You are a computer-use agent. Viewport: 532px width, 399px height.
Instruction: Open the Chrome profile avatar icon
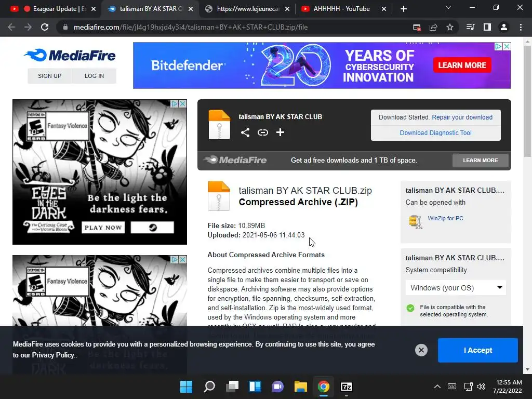point(504,27)
